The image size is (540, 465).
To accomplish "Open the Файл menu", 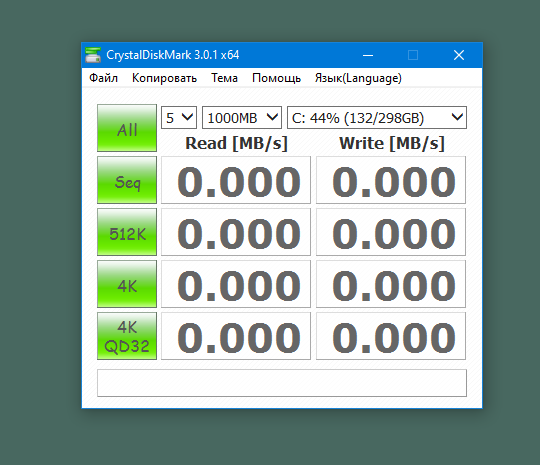I will 103,78.
